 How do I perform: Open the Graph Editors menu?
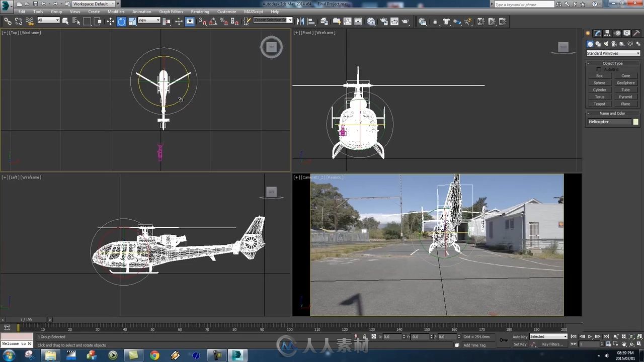point(171,12)
